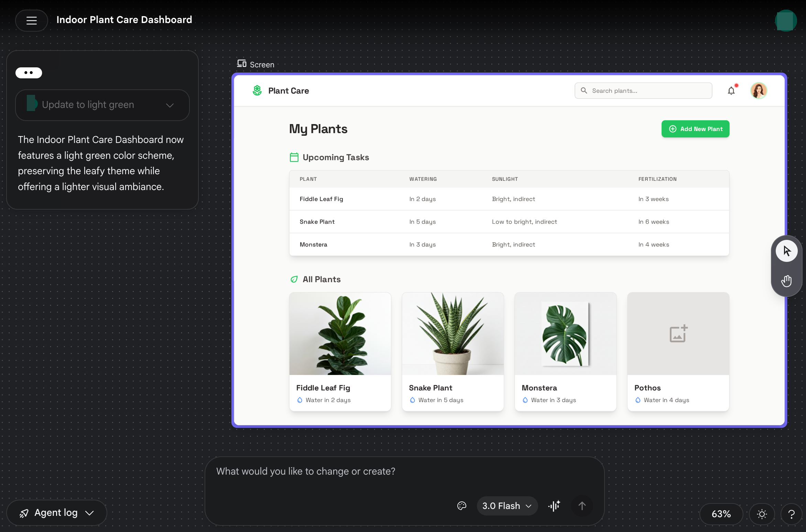The image size is (806, 532).
Task: Open the Screen tab above the preview
Action: pos(255,64)
